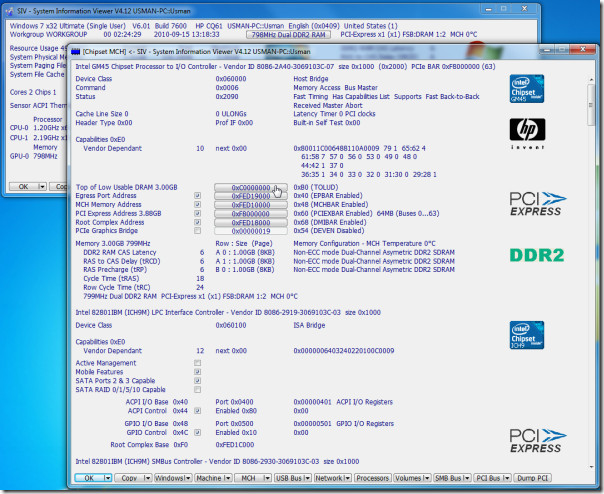Screen dimensions: 604x494
Task: Toggle SATA Ports 2 & 3 Capable checkbox
Action: (x=197, y=381)
